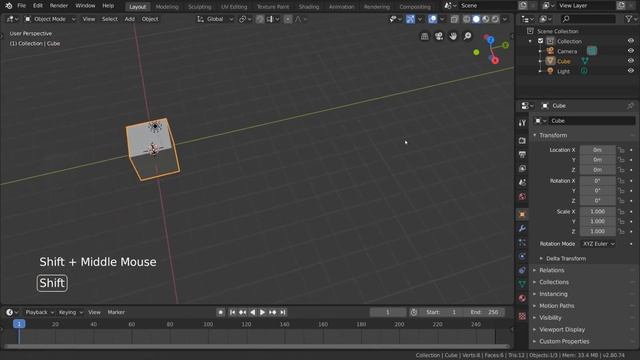Image resolution: width=640 pixels, height=360 pixels.
Task: Toggle auto keying record button in timeline
Action: click(220, 312)
